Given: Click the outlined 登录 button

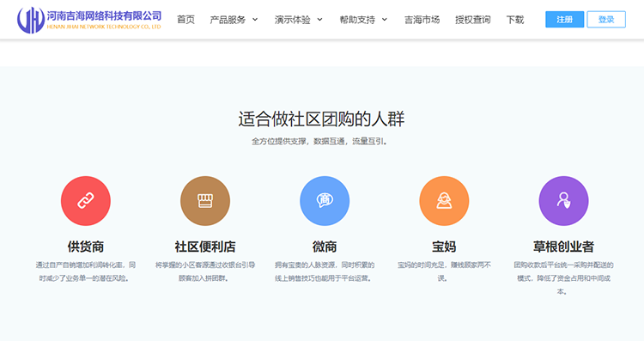Looking at the screenshot, I should tap(606, 19).
